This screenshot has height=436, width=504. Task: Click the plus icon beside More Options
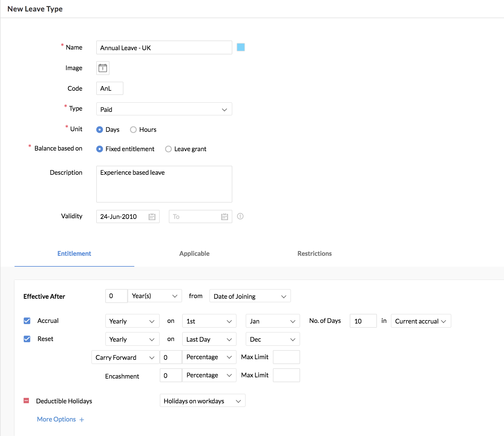(82, 420)
